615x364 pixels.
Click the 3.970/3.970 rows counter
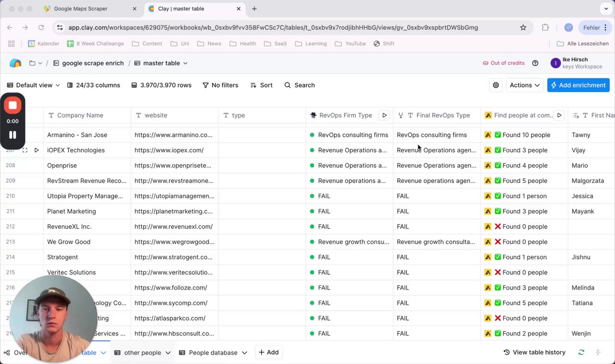161,85
